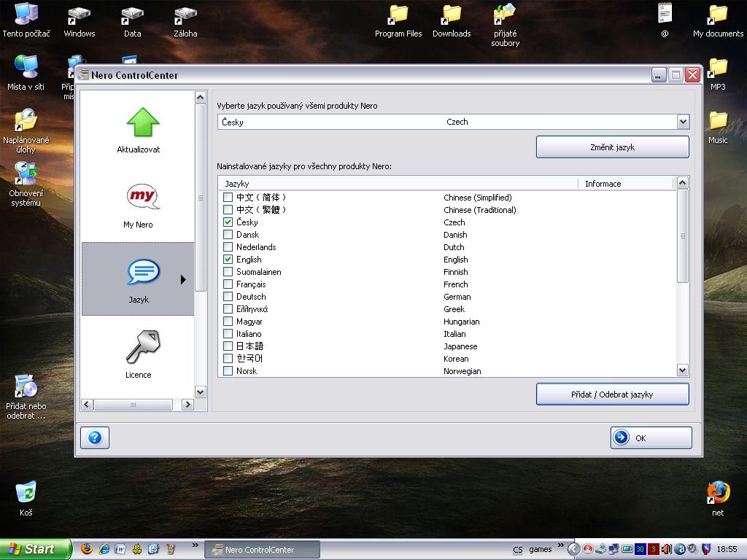
Task: Click the language list's scroll-up arrow
Action: point(683,183)
